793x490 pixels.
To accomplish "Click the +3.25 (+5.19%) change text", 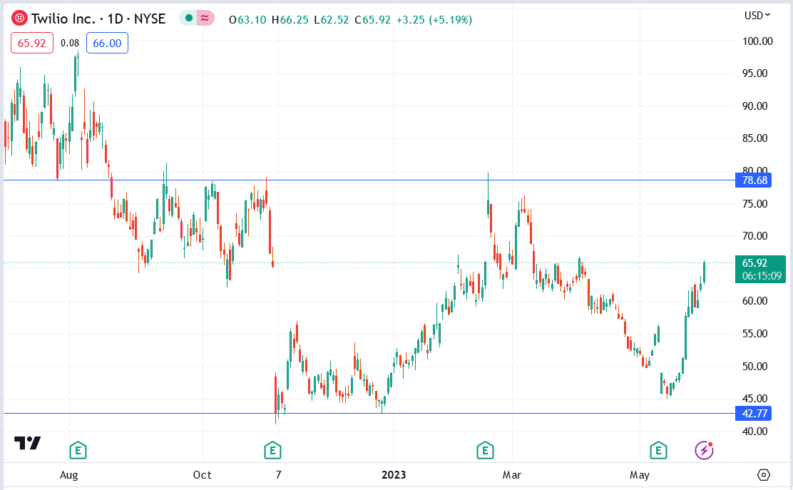I will pos(434,20).
